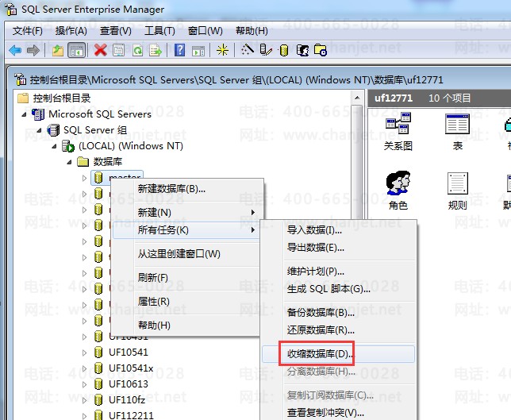This screenshot has height=420, width=511.
Task: Click the Back arrow in toolbar
Action: [15, 50]
